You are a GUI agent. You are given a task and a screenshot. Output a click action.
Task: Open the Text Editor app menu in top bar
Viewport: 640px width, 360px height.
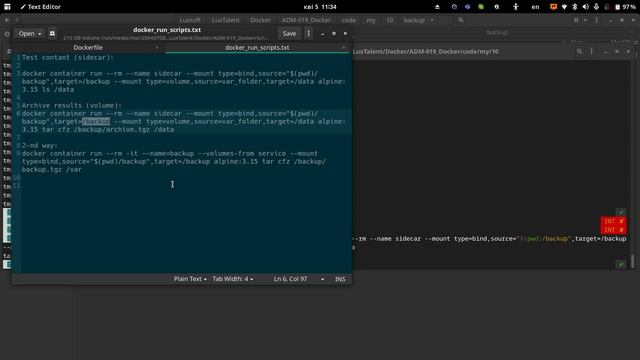click(40, 7)
